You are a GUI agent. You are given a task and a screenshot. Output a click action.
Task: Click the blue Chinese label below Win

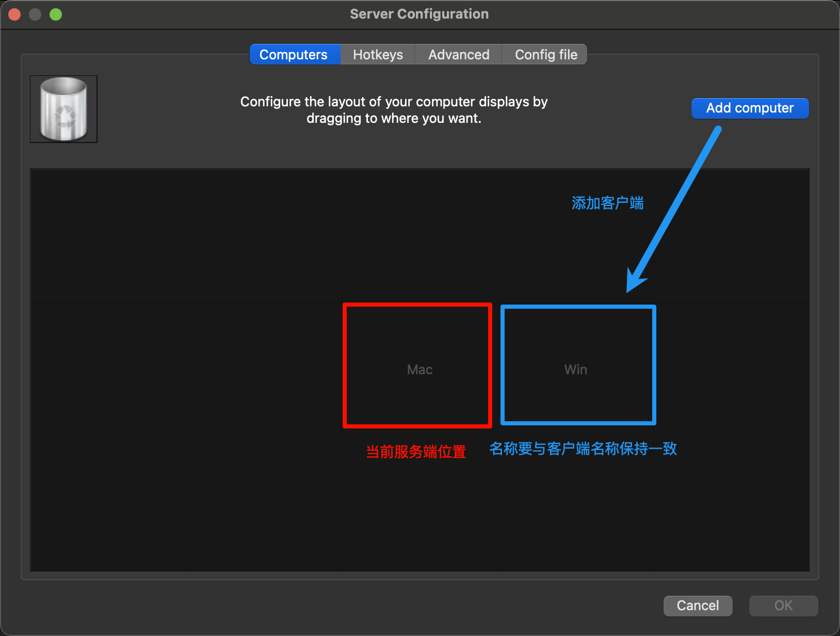click(x=583, y=449)
